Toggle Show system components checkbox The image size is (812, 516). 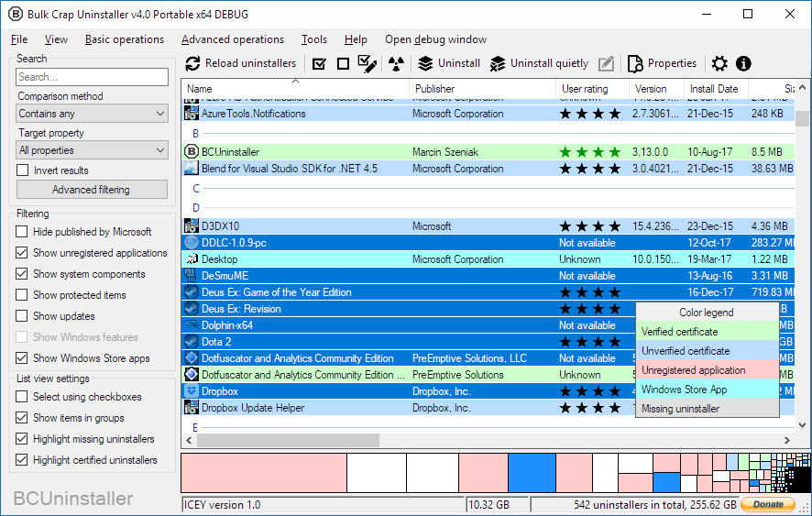tap(23, 274)
